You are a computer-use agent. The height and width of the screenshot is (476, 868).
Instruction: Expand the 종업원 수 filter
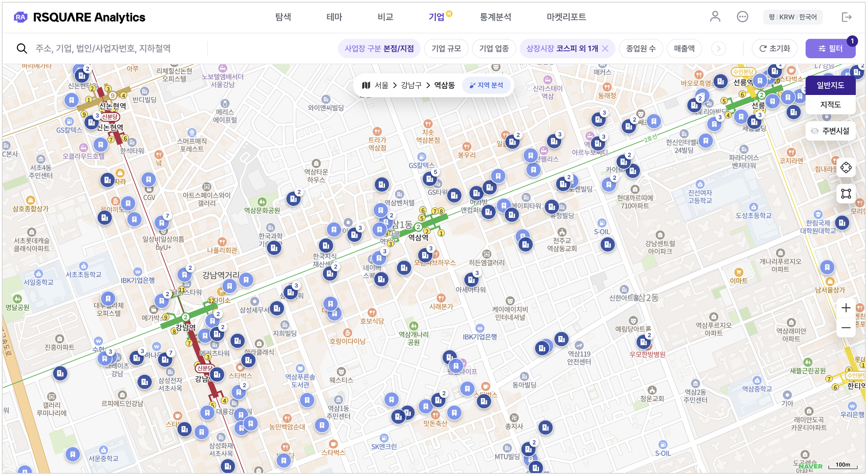(x=640, y=48)
